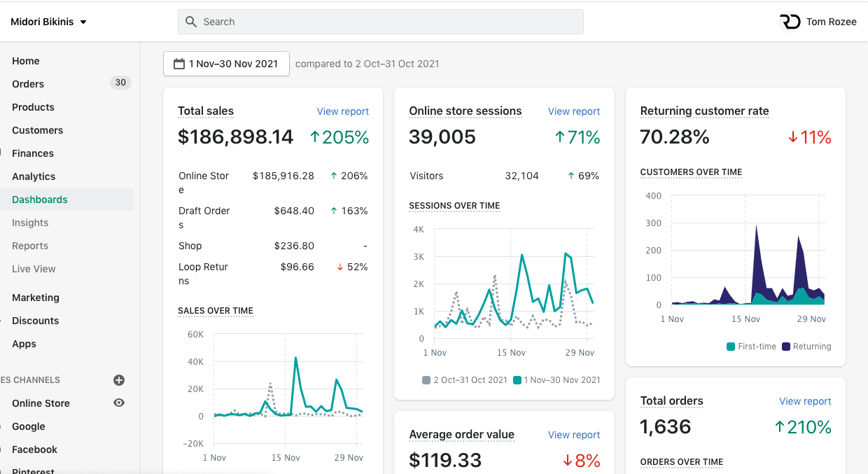This screenshot has width=868, height=474.
Task: Click the CUSTOMERS OVER TIME heading
Action: point(691,172)
